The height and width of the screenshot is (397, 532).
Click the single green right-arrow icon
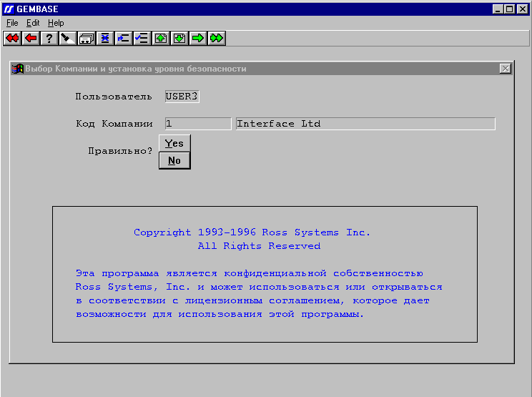[198, 38]
